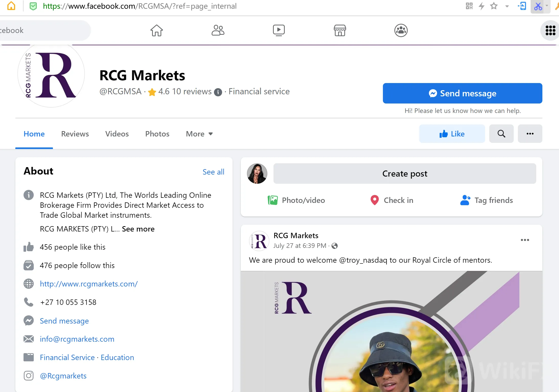
Task: Open the QR code icon in address bar
Action: click(469, 6)
